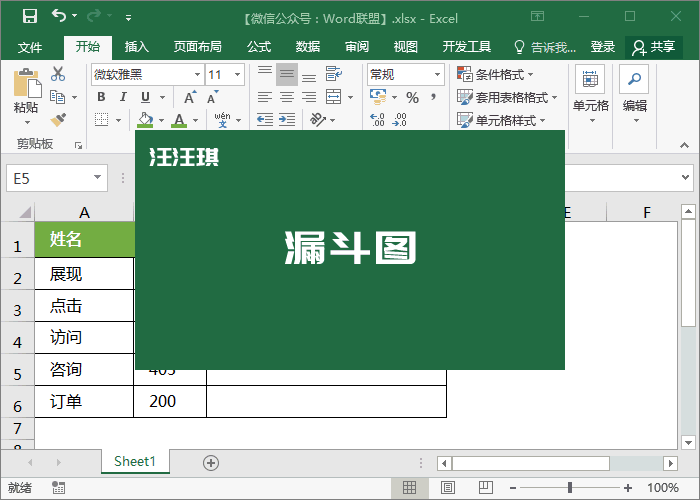Click the 共享 share button
Viewport: 700px width, 500px height.
coord(654,47)
